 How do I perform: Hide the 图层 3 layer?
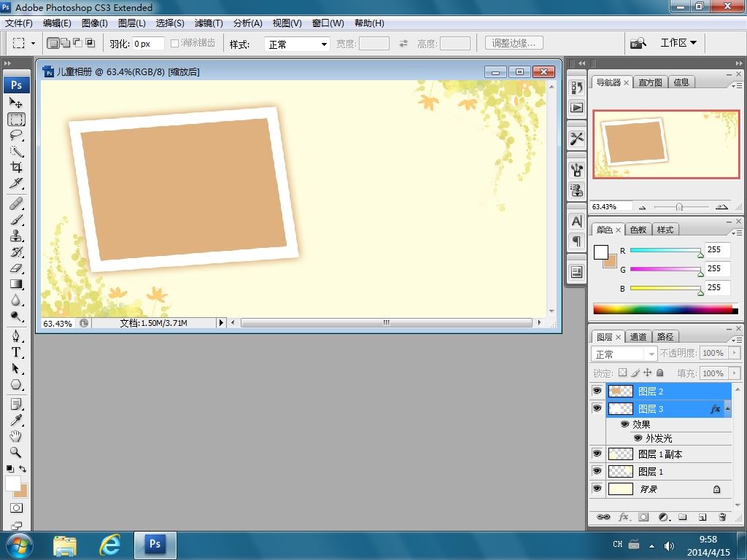click(x=597, y=408)
